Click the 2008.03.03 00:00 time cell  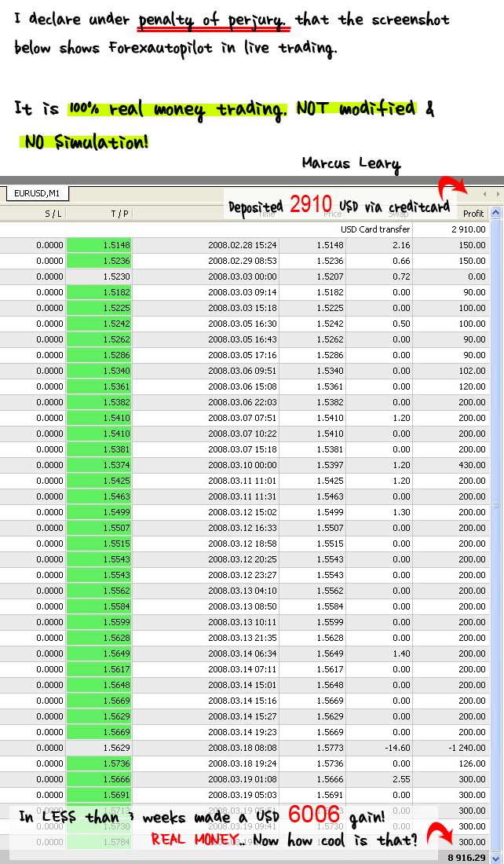point(243,276)
